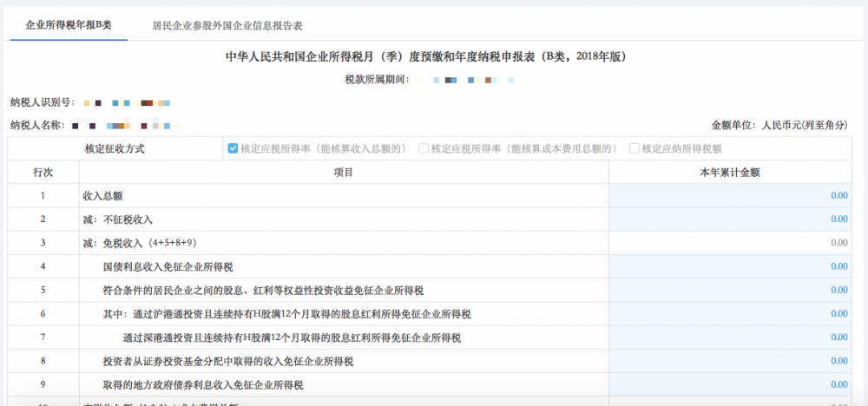
Task: Click the 地方政府债券利息 amount field in row 9
Action: [730, 383]
